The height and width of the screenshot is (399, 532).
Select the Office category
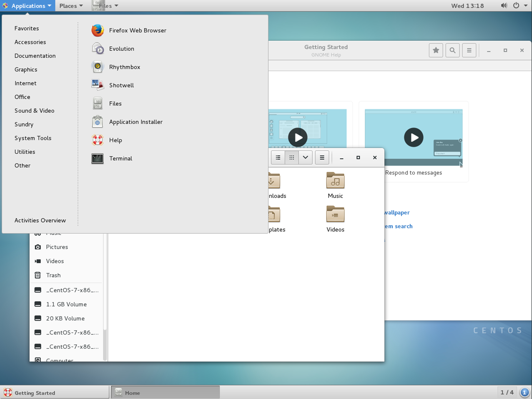coord(22,97)
